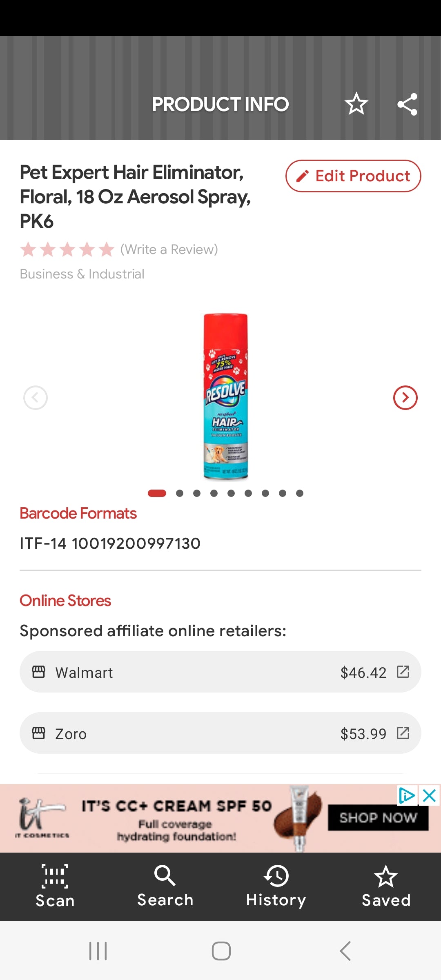Open Walmart external link icon
The width and height of the screenshot is (441, 980).
[403, 672]
